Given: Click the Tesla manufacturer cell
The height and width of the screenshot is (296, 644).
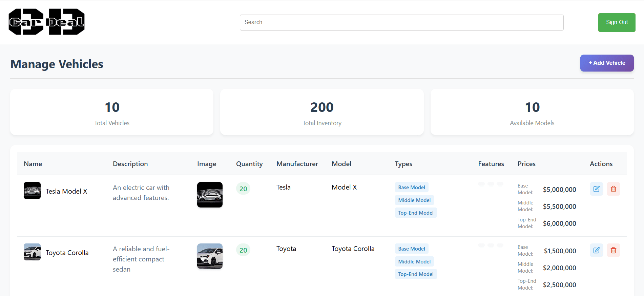Looking at the screenshot, I should [x=283, y=187].
